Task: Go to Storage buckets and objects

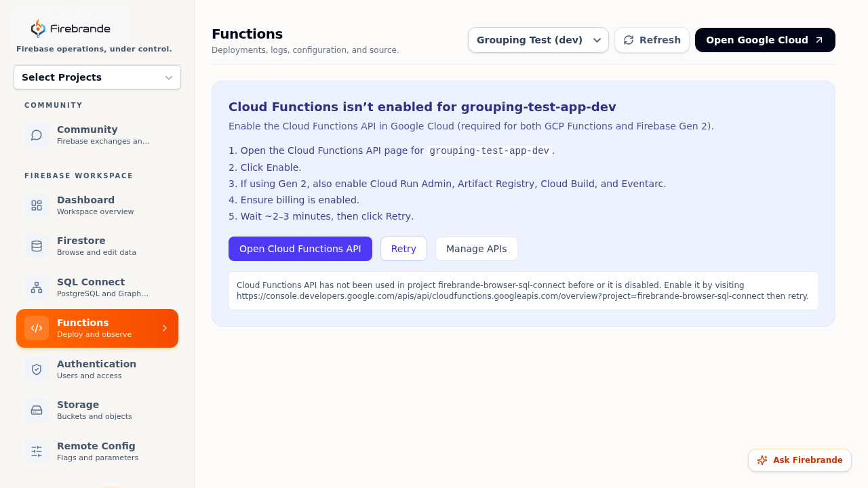Action: (x=97, y=410)
